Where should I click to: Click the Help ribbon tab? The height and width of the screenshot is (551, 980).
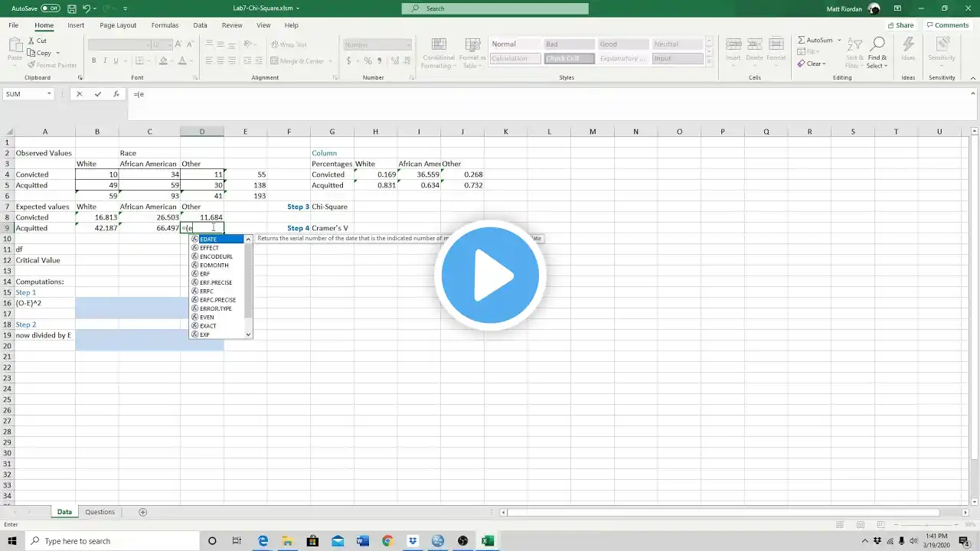pyautogui.click(x=292, y=25)
